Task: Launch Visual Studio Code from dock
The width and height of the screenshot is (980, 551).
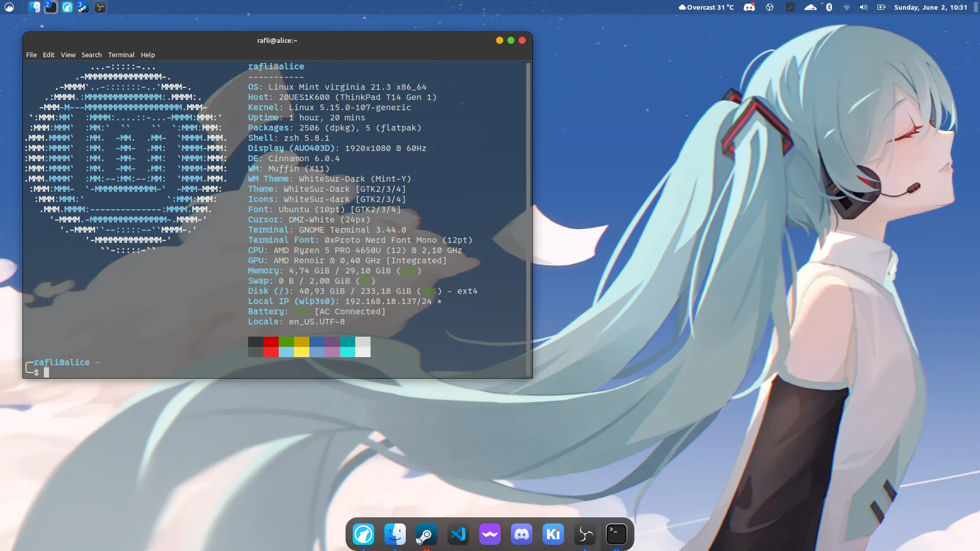Action: [458, 534]
